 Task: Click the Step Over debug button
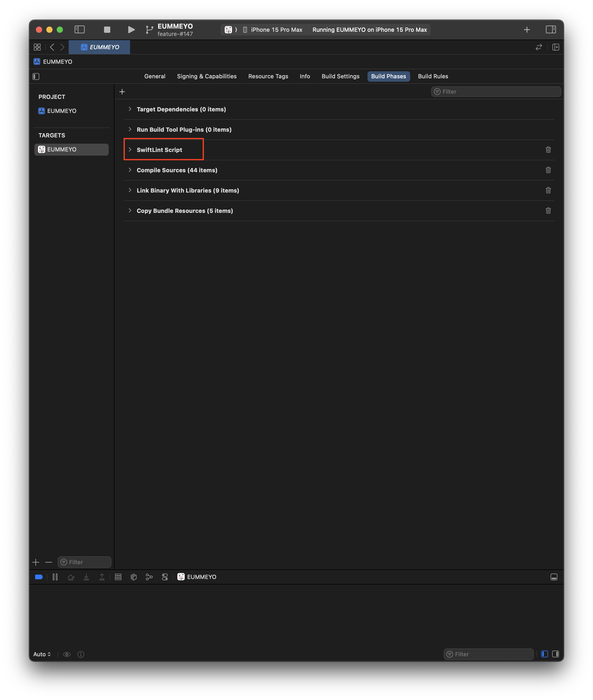70,577
